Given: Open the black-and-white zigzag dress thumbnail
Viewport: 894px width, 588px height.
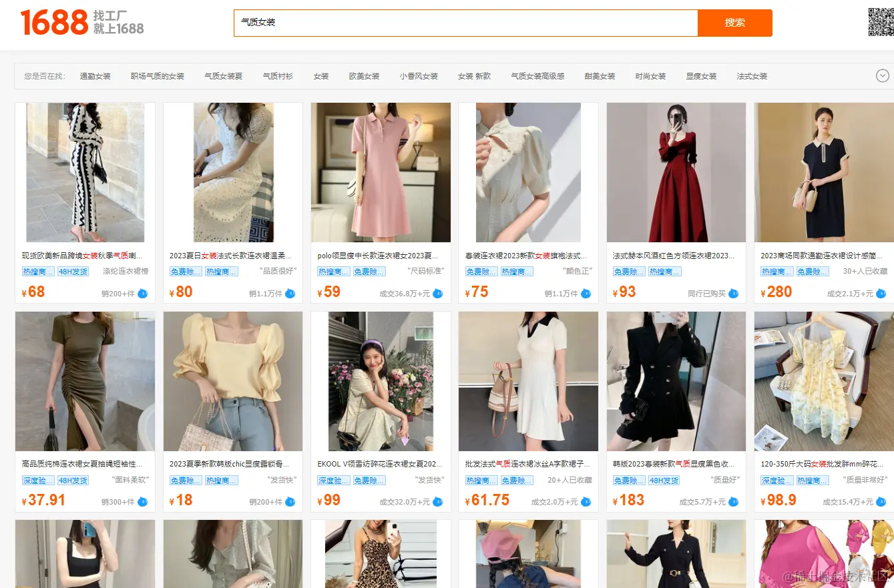Looking at the screenshot, I should pos(85,172).
